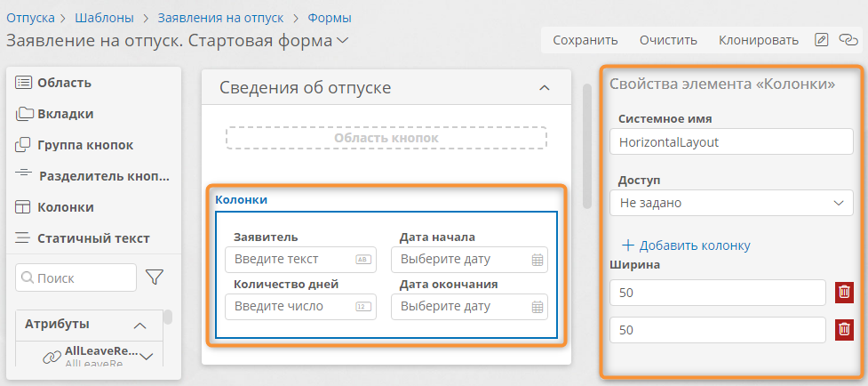
Task: Select the Область element icon
Action: pos(23,83)
